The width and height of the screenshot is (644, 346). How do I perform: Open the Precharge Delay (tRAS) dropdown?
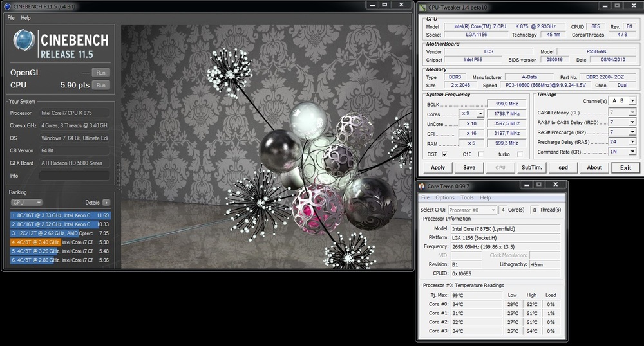632,142
